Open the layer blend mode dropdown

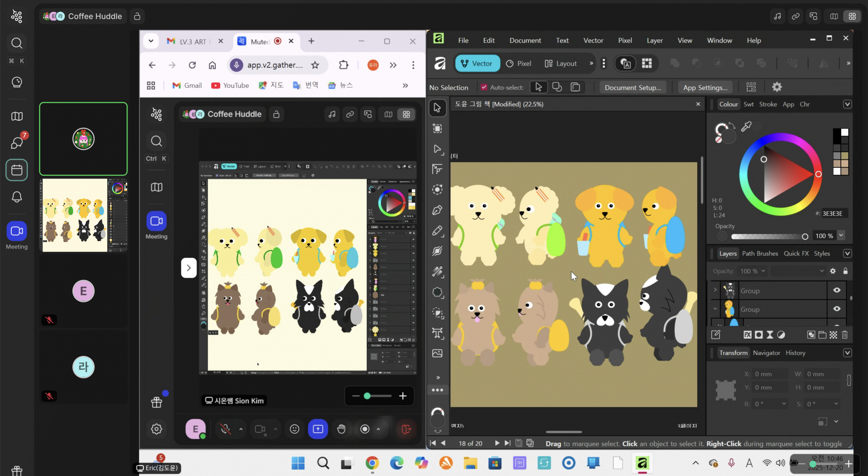798,271
